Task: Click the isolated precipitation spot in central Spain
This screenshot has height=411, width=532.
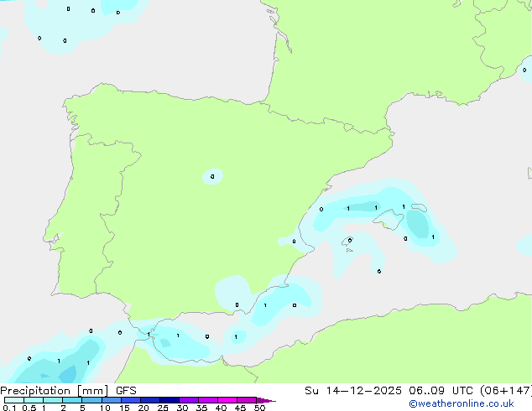Action: pyautogui.click(x=213, y=177)
